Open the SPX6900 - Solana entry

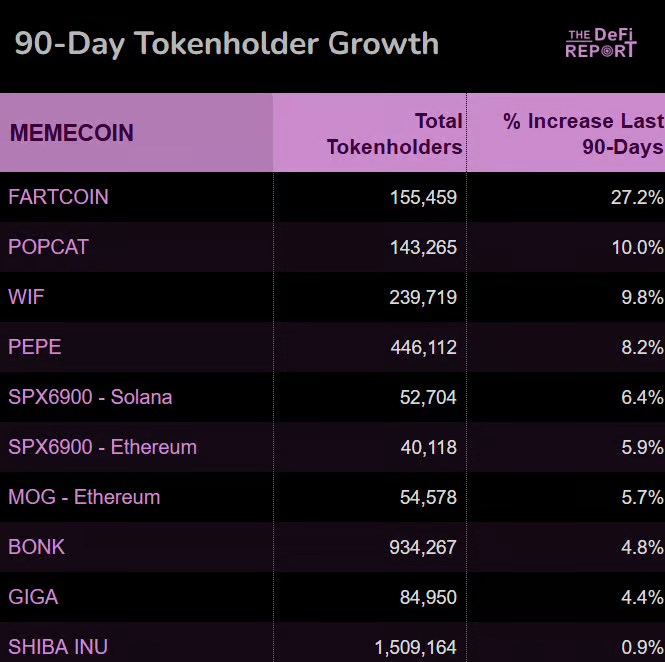90,397
